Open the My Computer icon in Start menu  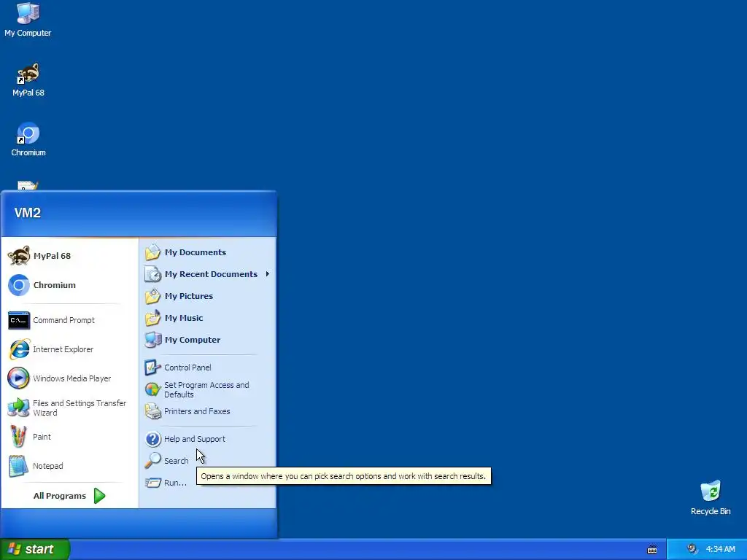(153, 340)
